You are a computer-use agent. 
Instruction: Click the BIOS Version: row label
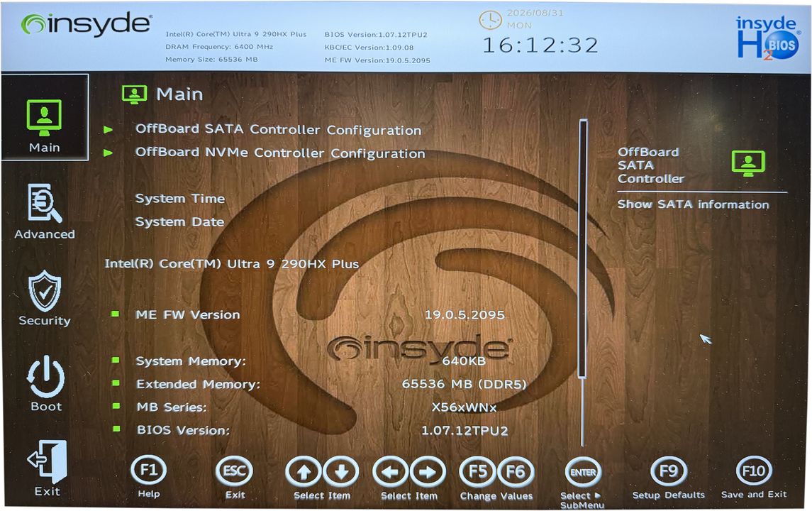[x=183, y=430]
